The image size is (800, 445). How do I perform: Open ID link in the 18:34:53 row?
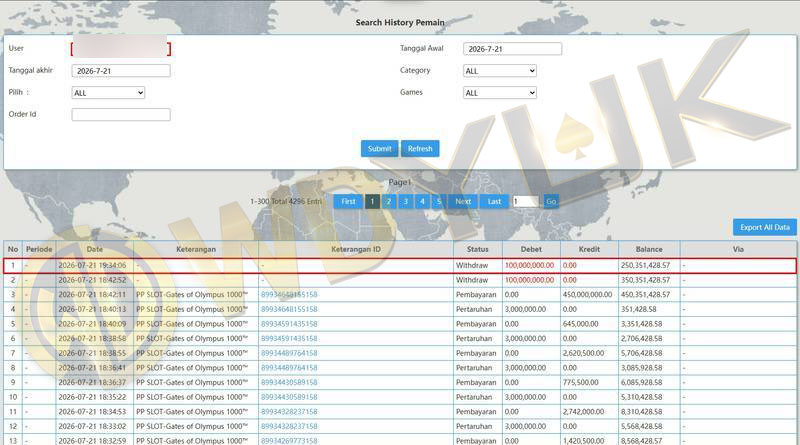point(289,412)
